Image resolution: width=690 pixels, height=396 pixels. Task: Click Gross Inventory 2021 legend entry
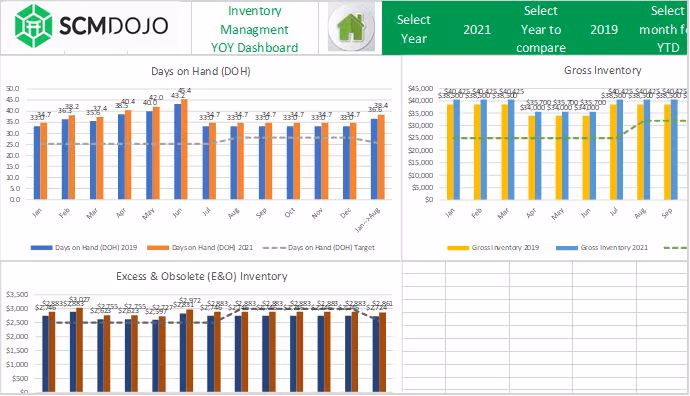(602, 248)
